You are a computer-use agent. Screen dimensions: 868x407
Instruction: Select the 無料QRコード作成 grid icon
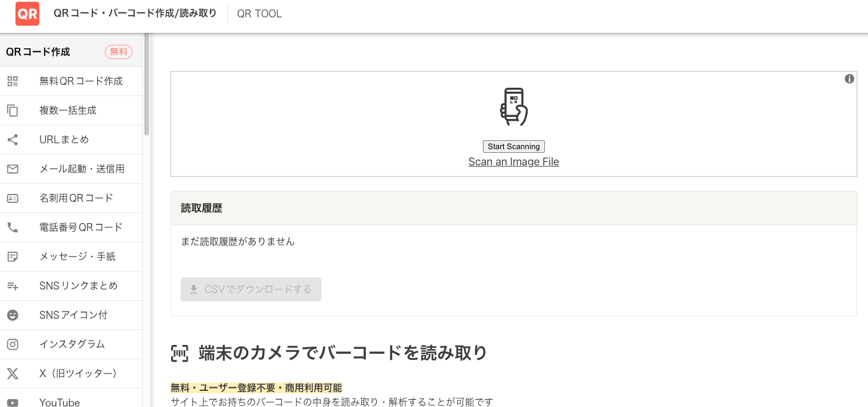tap(13, 81)
